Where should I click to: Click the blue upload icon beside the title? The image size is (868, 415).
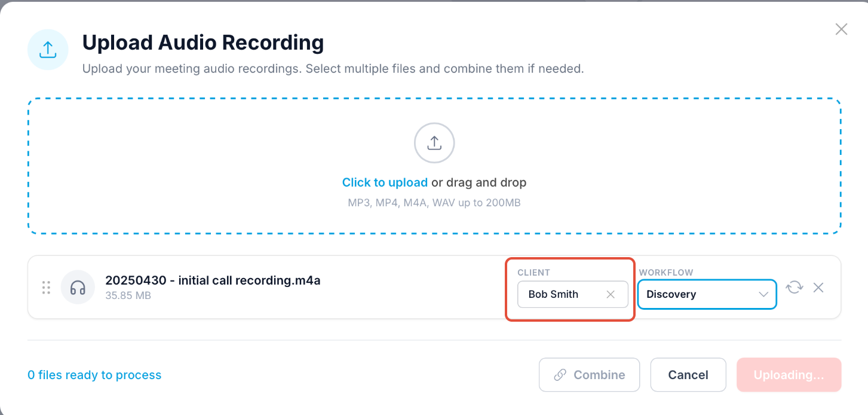(x=48, y=50)
